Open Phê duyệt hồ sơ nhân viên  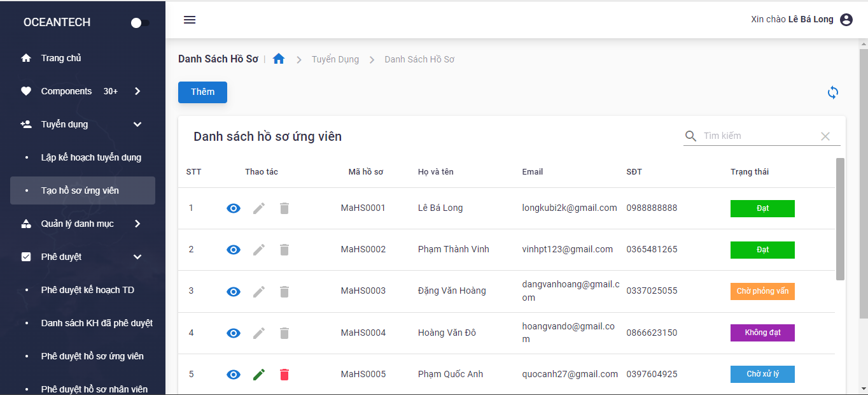83,388
